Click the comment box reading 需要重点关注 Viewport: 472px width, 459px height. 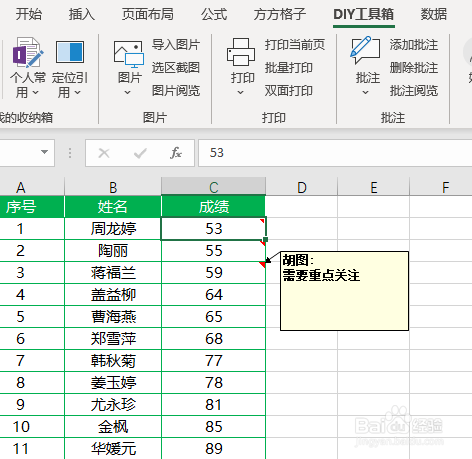coord(344,291)
